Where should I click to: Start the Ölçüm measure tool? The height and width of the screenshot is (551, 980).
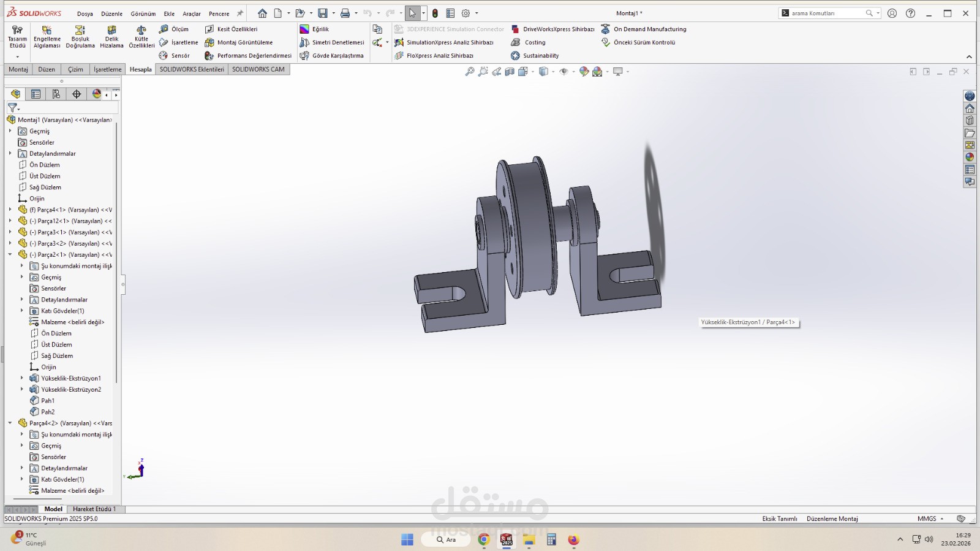pos(174,29)
